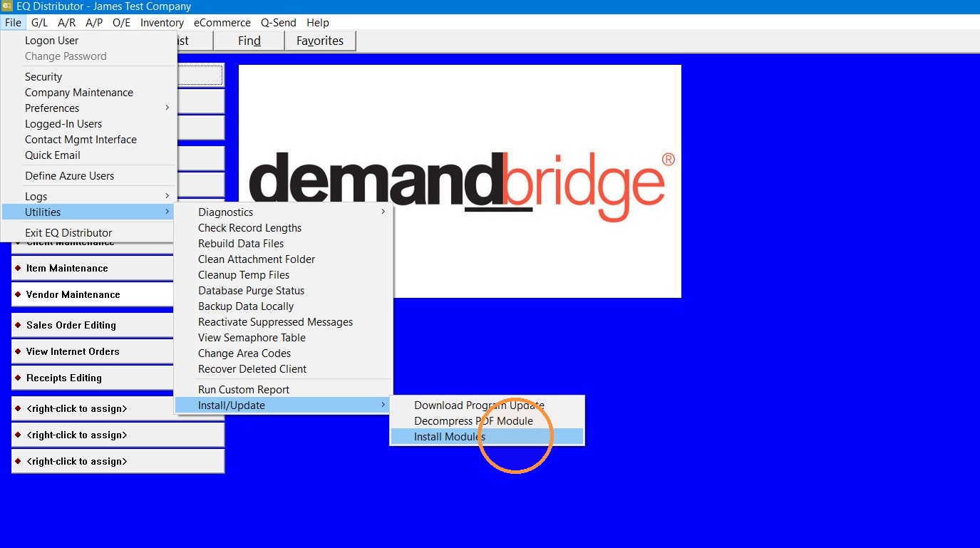Choose Backup Data Locally
This screenshot has height=548, width=980.
pyautogui.click(x=284, y=306)
